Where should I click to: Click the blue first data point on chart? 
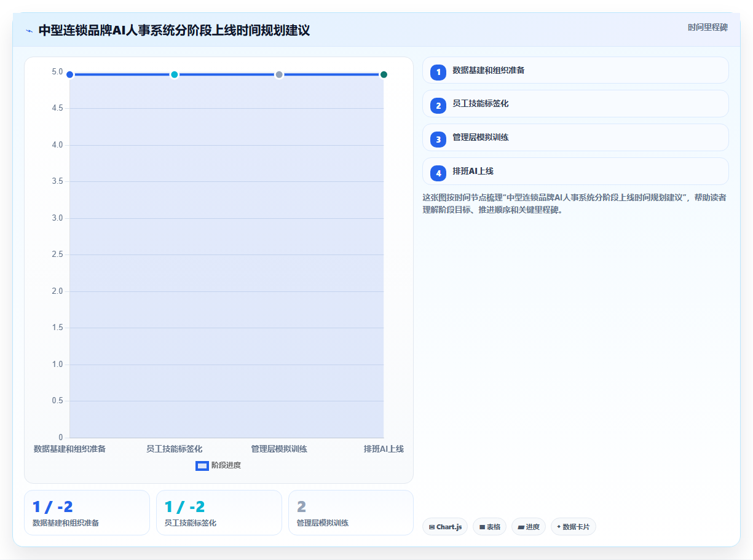point(69,74)
